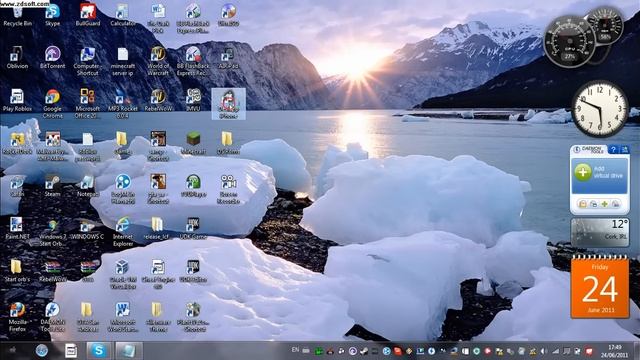Open the Start orb's folder
This screenshot has width=640, height=360.
[17, 271]
